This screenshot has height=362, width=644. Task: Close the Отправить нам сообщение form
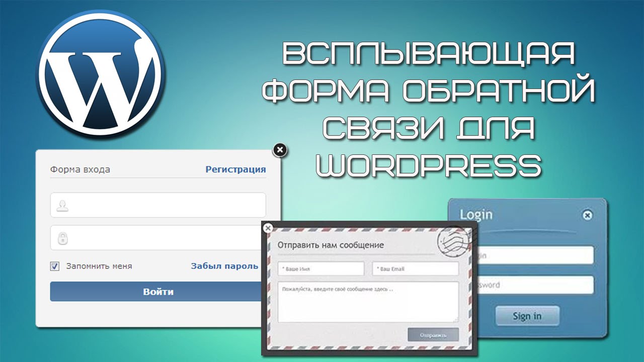pos(268,227)
